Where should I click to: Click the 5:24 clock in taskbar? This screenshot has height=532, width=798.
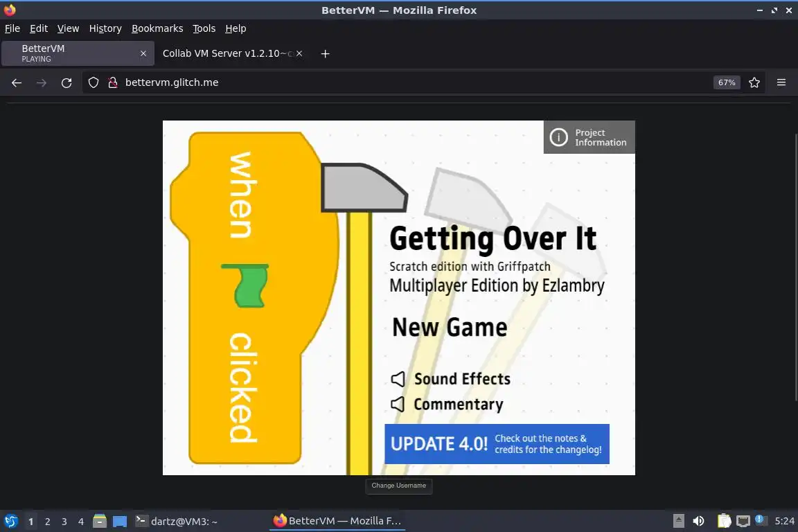pyautogui.click(x=784, y=521)
